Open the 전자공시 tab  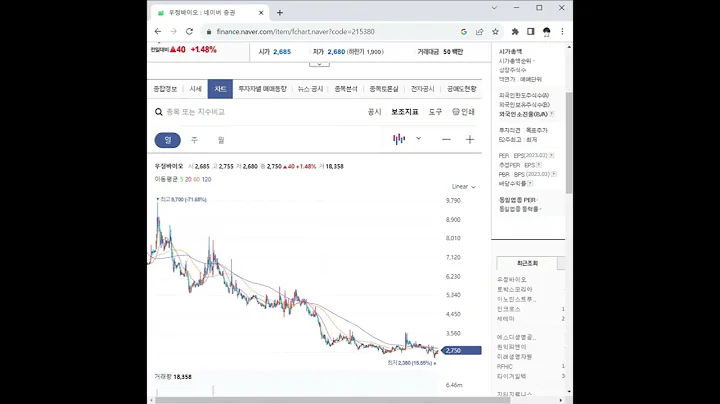(x=422, y=89)
